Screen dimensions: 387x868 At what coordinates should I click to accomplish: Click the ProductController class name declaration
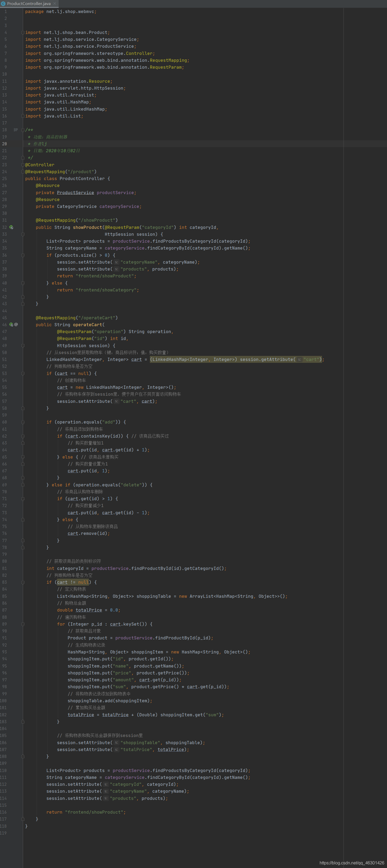click(82, 178)
